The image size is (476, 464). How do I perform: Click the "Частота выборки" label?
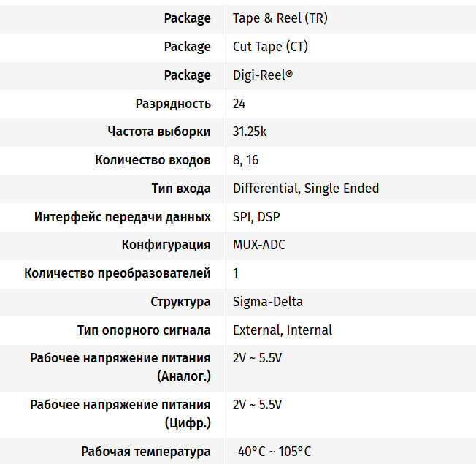click(159, 132)
